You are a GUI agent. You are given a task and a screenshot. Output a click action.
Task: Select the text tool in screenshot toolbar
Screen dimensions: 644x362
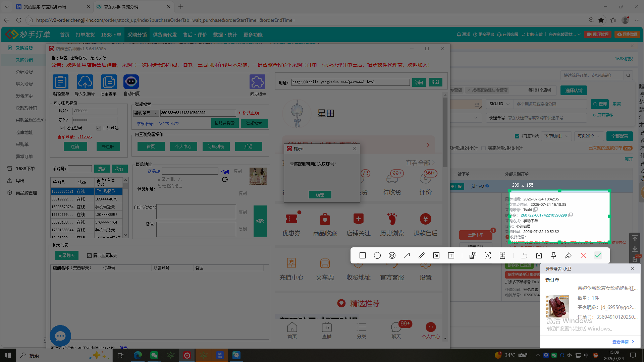coord(451,256)
